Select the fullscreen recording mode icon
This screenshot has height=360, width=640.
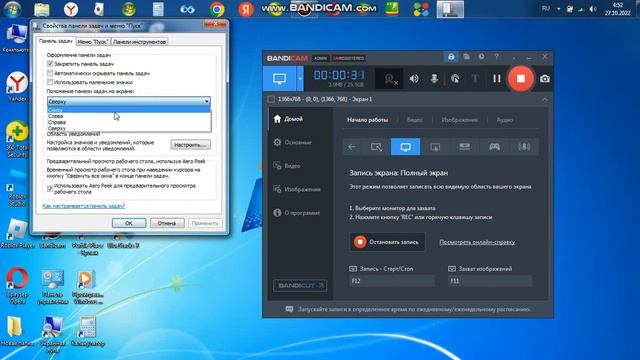405,147
